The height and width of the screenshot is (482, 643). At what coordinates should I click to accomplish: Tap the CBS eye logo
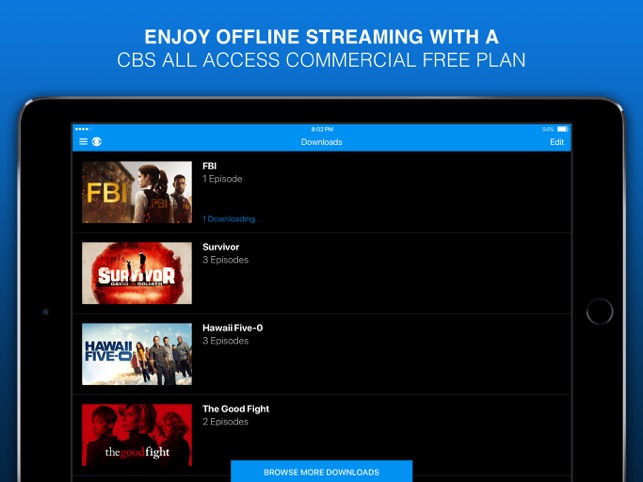[x=97, y=142]
